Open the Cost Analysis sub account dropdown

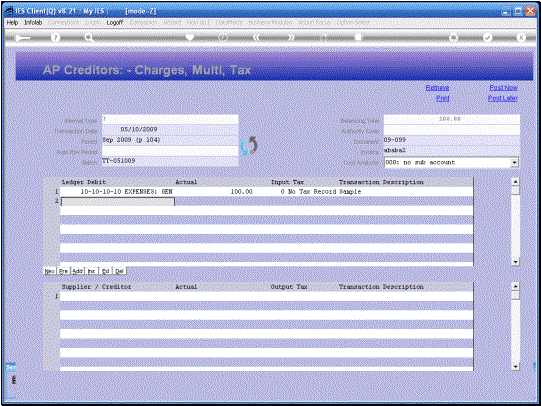tap(514, 162)
